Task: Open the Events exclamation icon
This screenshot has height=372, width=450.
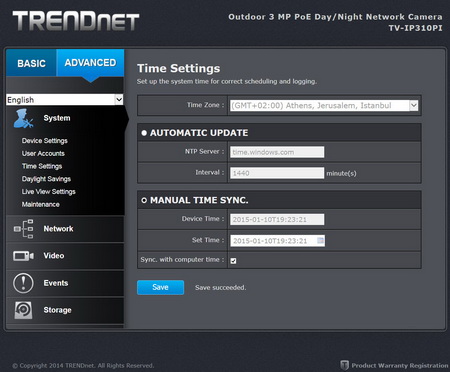Action: pyautogui.click(x=23, y=283)
